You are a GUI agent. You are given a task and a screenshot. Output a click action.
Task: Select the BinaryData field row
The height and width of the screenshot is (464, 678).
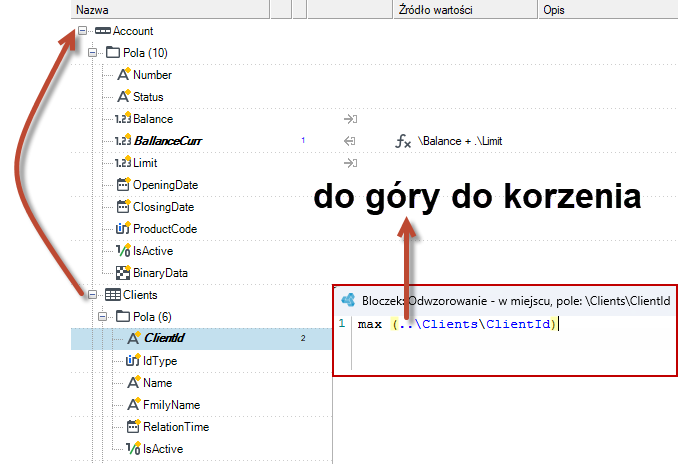(x=160, y=272)
